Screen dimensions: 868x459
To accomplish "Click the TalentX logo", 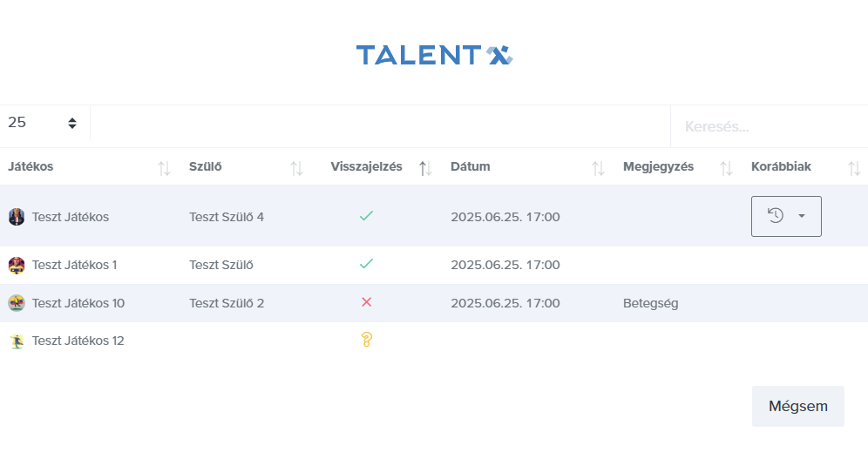I will click(x=434, y=56).
